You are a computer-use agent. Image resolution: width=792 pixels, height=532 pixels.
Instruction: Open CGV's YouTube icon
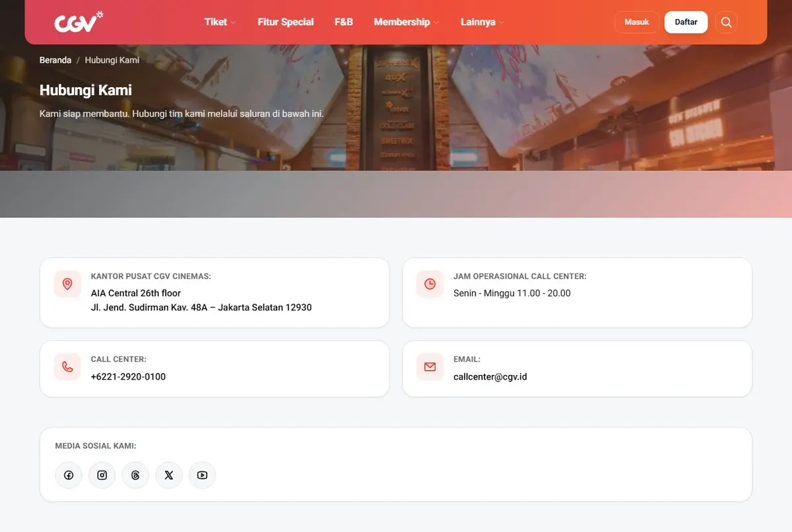(x=202, y=475)
